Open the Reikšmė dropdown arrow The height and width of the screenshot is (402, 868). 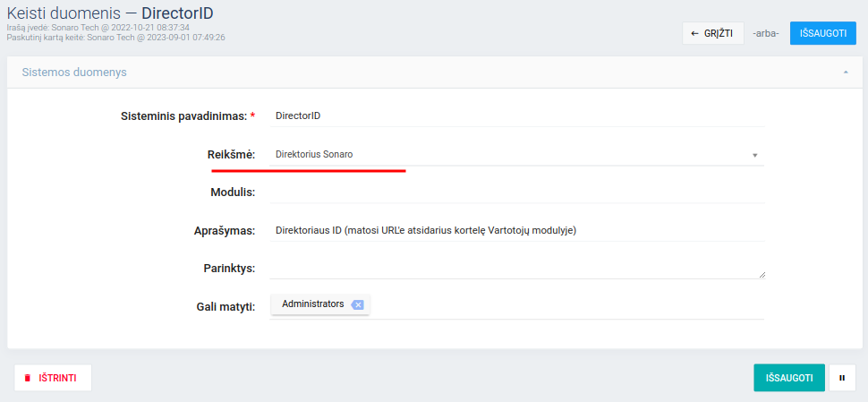(754, 155)
